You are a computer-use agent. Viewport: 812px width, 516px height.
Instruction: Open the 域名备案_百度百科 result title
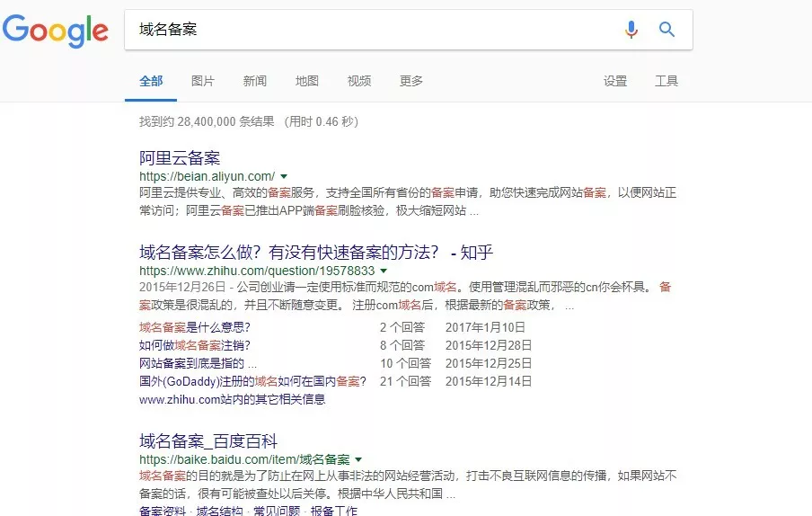pyautogui.click(x=208, y=441)
